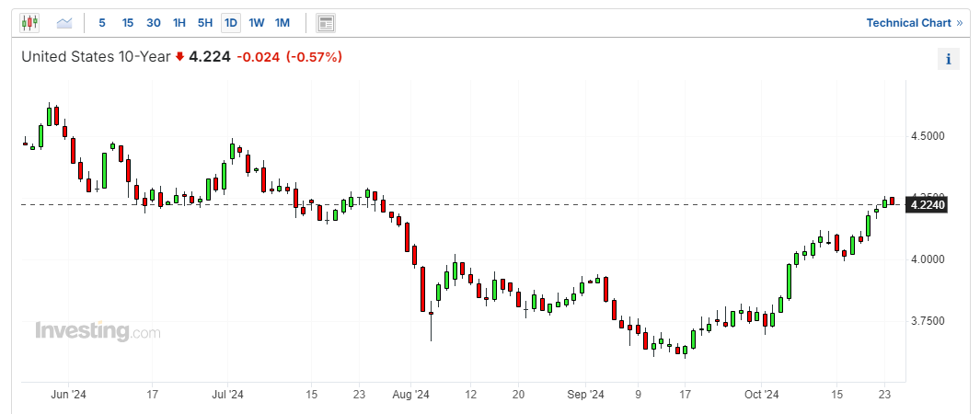Open the Technical Chart link

(x=909, y=23)
